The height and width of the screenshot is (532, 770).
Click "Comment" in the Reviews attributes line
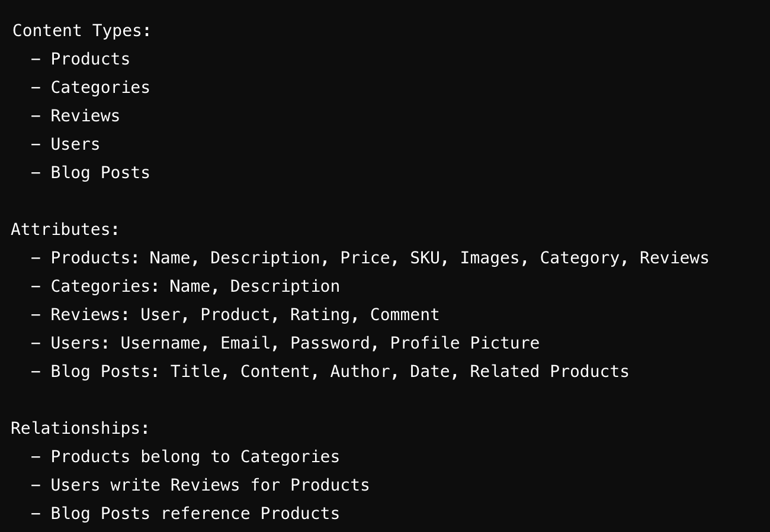(x=405, y=314)
